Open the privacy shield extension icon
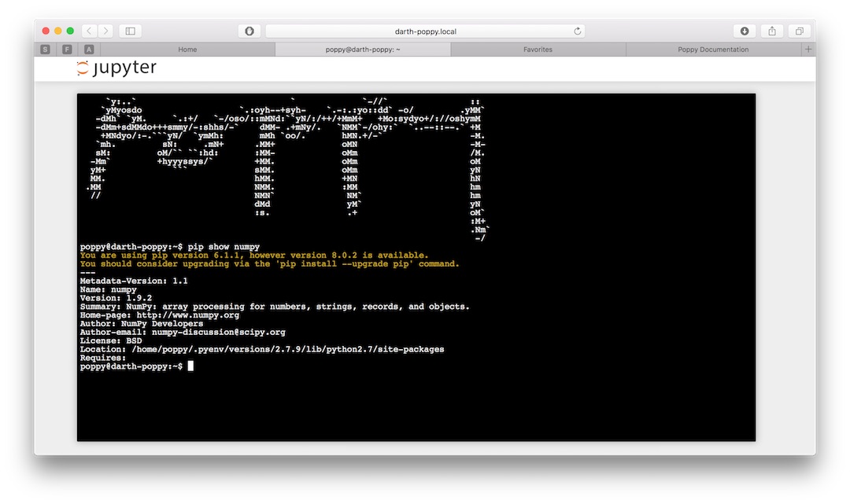The image size is (850, 504). coord(249,31)
